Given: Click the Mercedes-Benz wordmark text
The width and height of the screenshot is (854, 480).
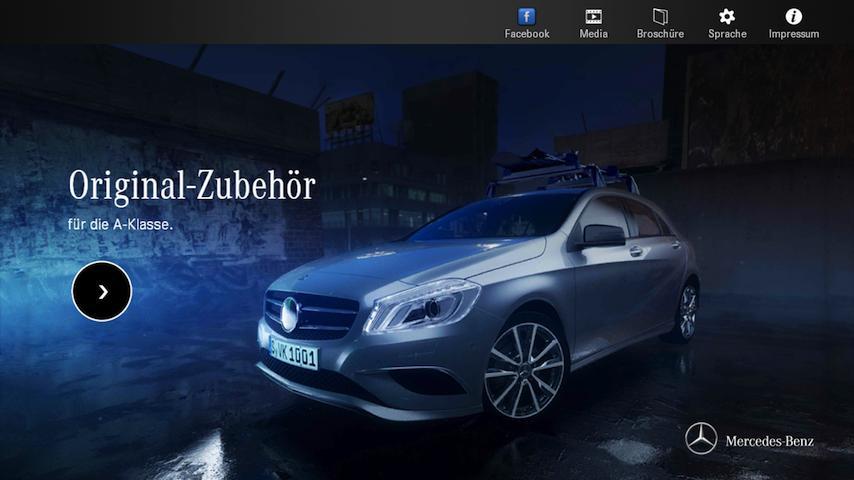Looking at the screenshot, I should pos(769,441).
